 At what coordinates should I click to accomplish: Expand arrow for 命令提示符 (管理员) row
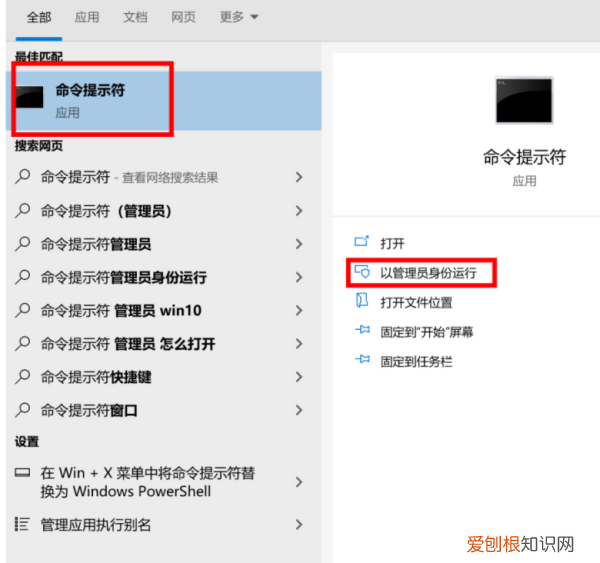299,211
